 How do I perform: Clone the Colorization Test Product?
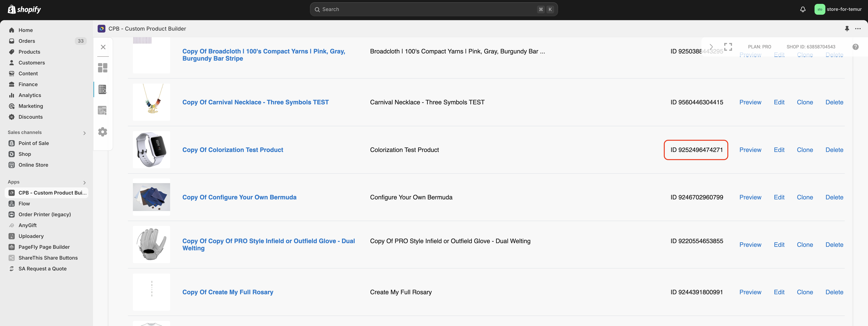point(805,150)
